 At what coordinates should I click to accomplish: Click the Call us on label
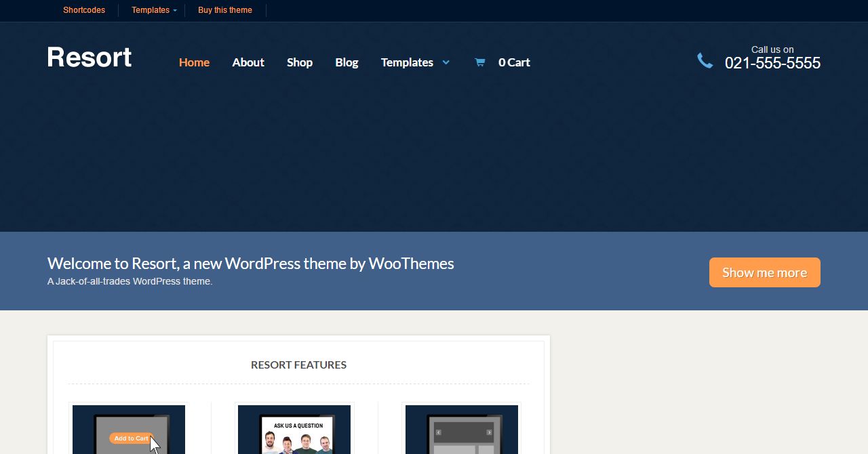tap(772, 49)
